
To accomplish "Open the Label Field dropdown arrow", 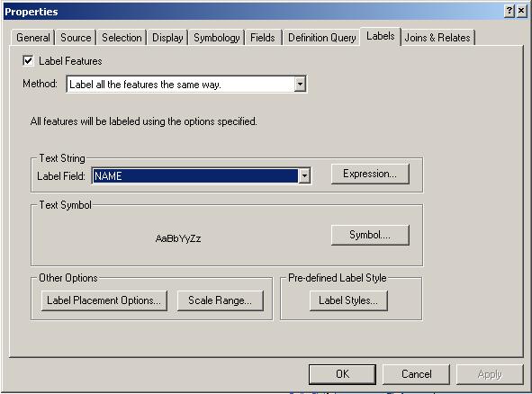I will 304,175.
